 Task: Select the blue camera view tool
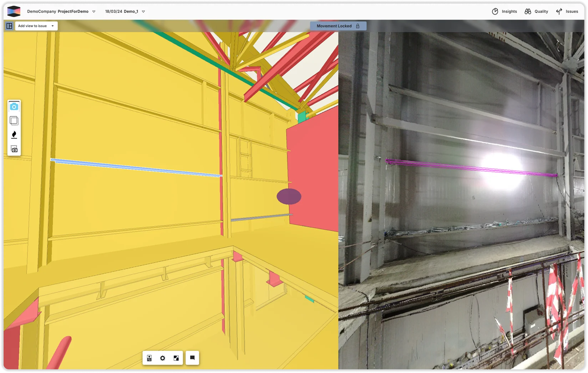14,107
